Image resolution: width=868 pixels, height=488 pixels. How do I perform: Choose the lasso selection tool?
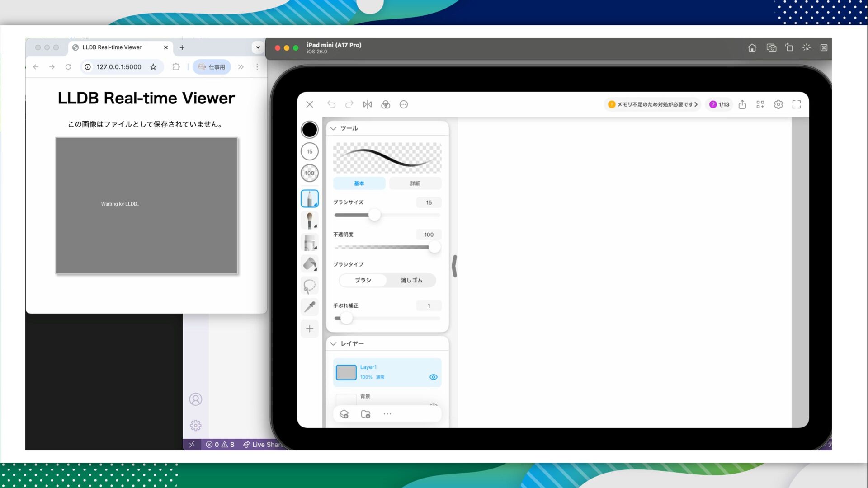click(310, 286)
